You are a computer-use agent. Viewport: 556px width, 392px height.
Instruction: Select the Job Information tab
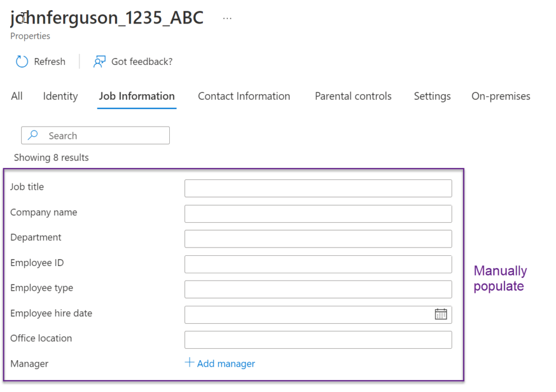(x=137, y=96)
